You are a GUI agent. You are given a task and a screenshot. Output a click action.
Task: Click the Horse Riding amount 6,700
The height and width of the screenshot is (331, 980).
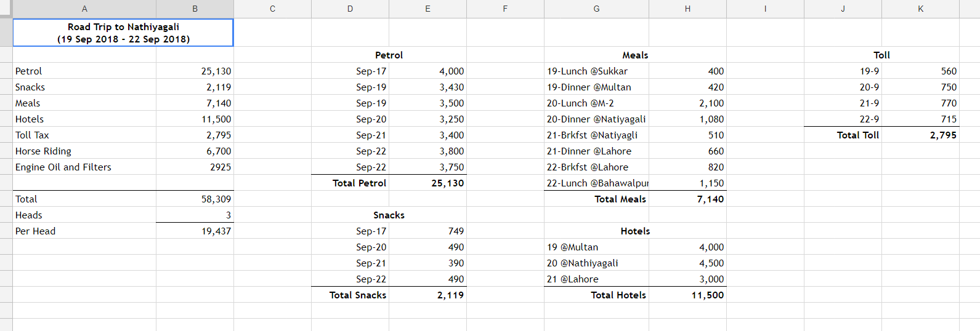pos(195,151)
